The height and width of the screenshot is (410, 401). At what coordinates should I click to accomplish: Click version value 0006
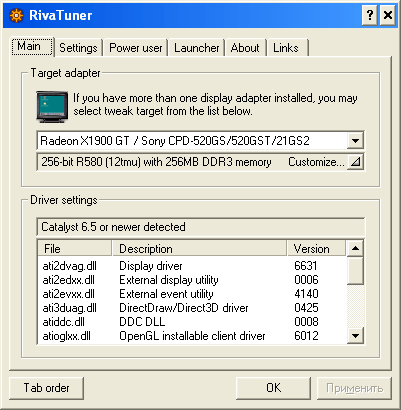click(306, 280)
